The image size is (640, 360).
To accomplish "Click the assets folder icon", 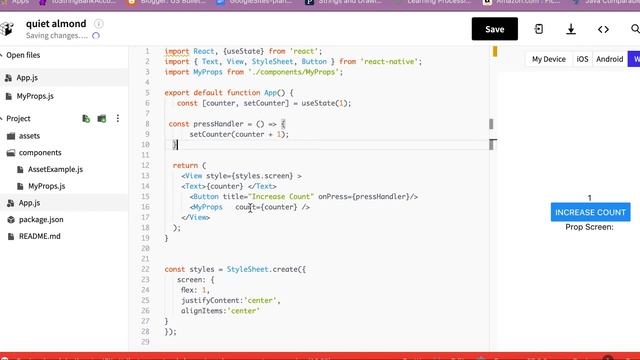I will tap(11, 136).
